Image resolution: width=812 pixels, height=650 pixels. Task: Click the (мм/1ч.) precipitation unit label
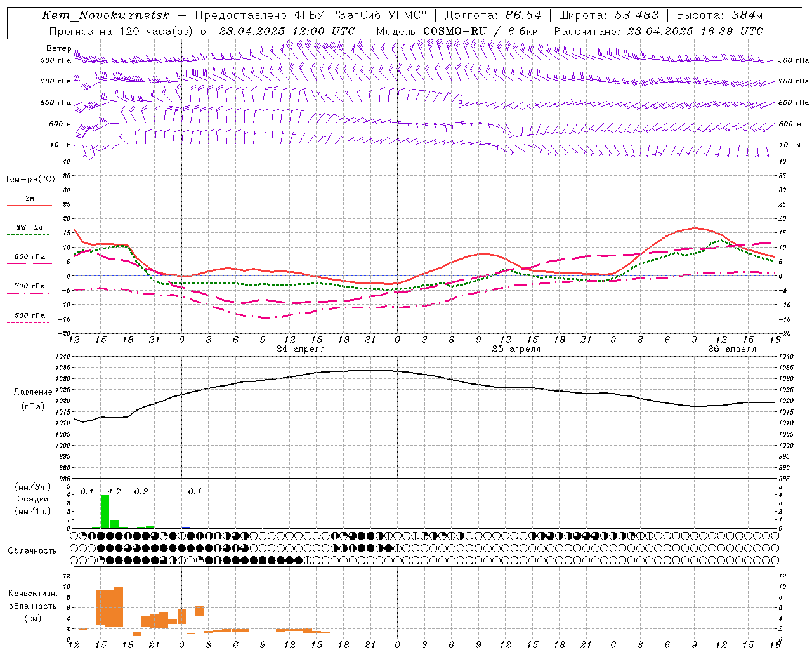point(32,511)
